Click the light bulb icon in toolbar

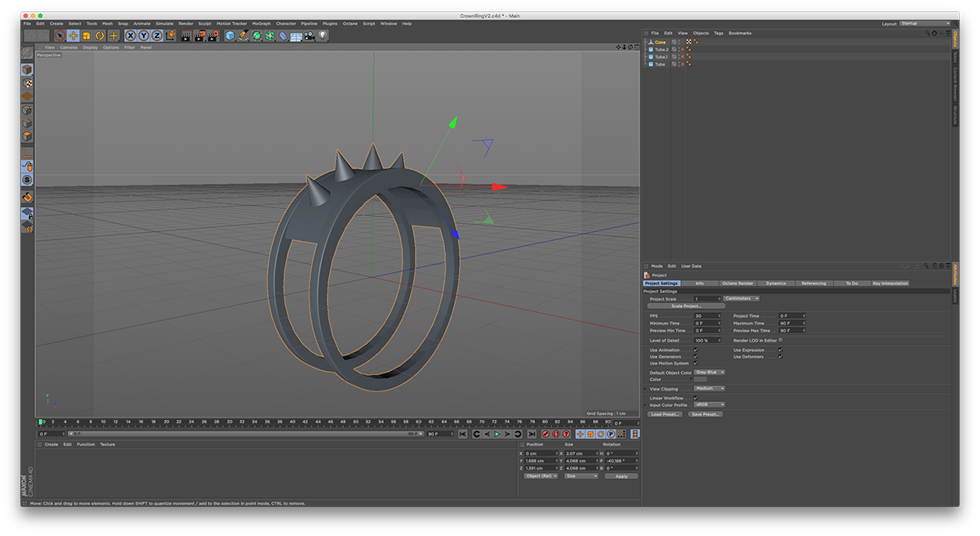(322, 36)
